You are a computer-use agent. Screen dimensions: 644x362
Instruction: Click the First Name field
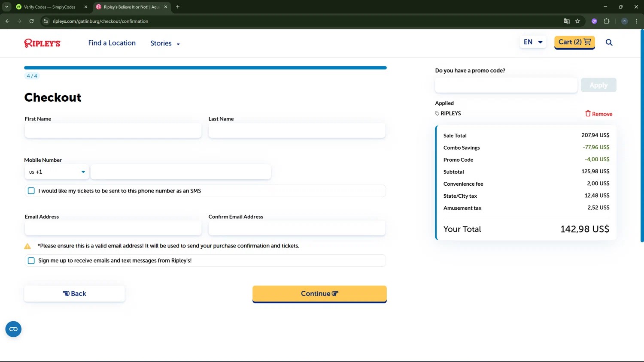coord(113,130)
